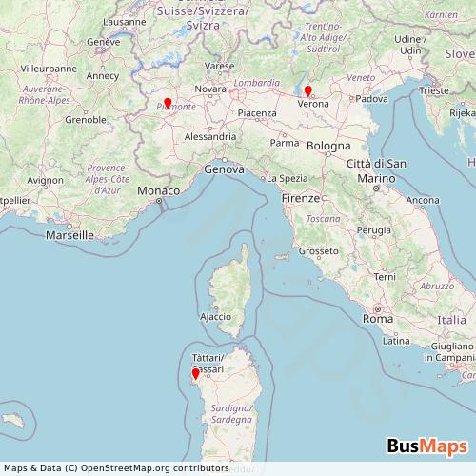Click the Perugia city label
476x476 pixels.
tap(374, 230)
